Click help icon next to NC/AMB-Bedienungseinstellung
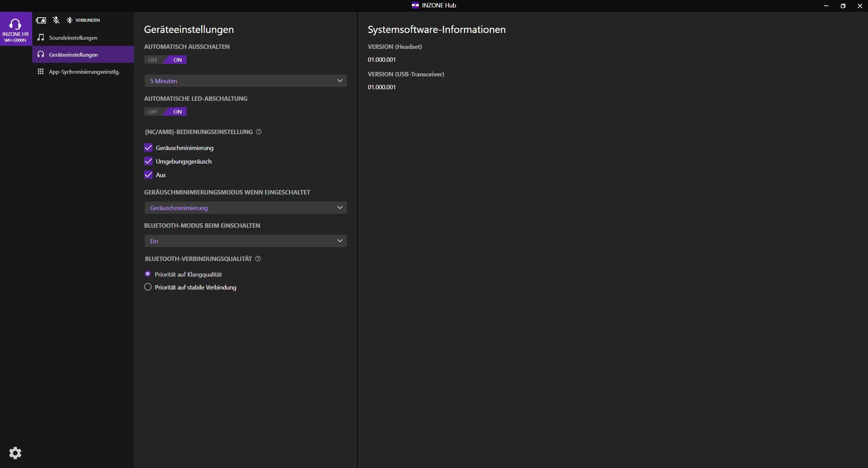868x468 pixels. 259,132
